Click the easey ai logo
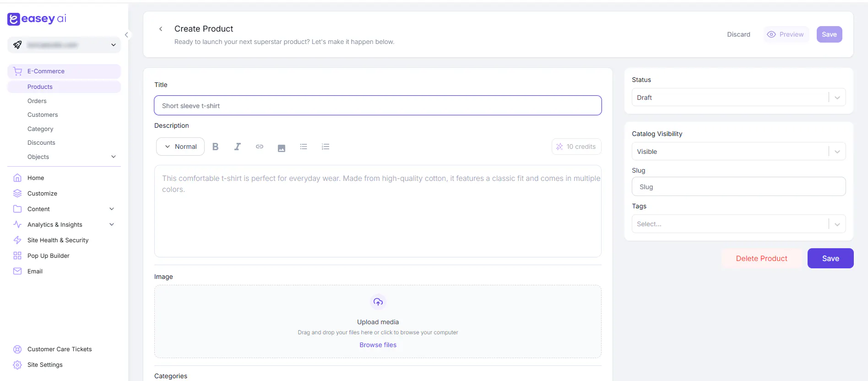The image size is (868, 381). pos(37,19)
